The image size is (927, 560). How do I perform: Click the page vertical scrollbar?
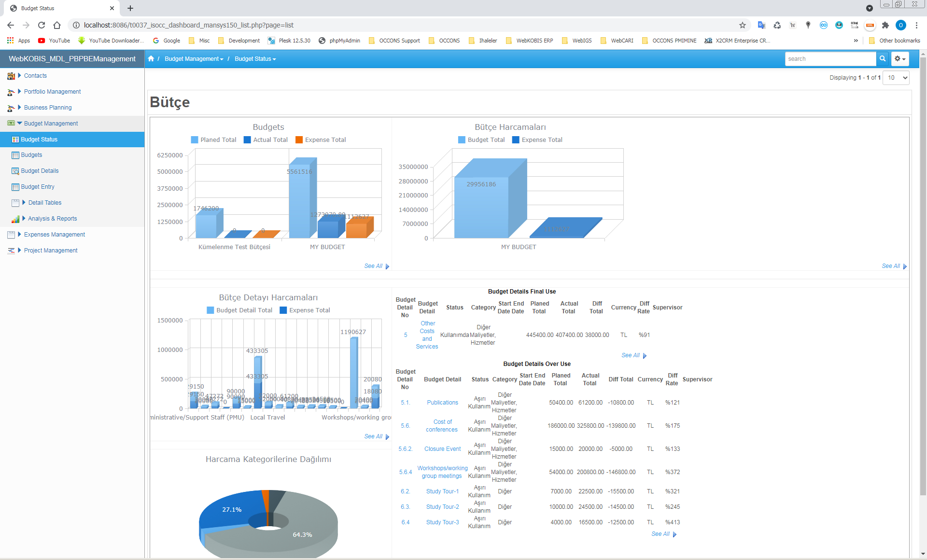click(x=923, y=275)
